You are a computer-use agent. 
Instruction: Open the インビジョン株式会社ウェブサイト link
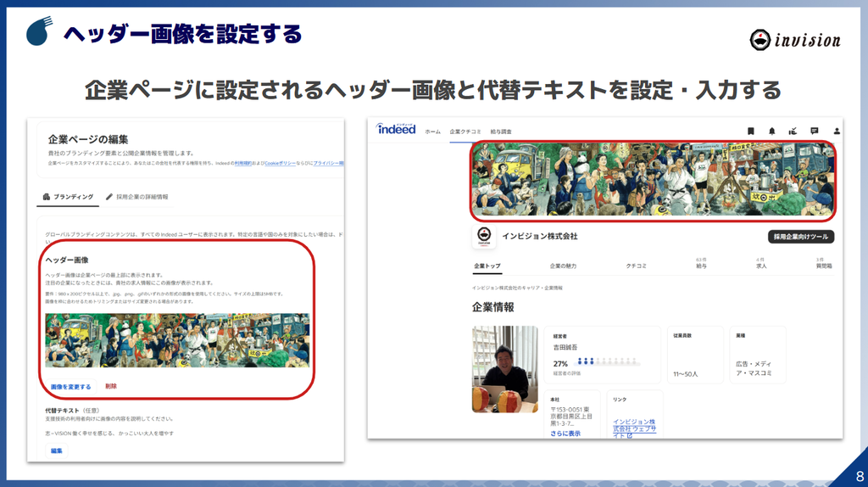[634, 428]
